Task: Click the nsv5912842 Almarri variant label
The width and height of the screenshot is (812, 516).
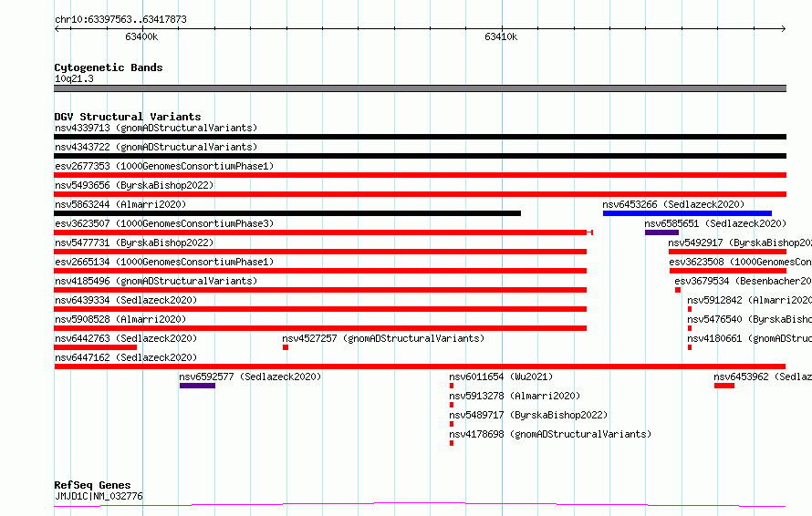Action: pyautogui.click(x=749, y=300)
